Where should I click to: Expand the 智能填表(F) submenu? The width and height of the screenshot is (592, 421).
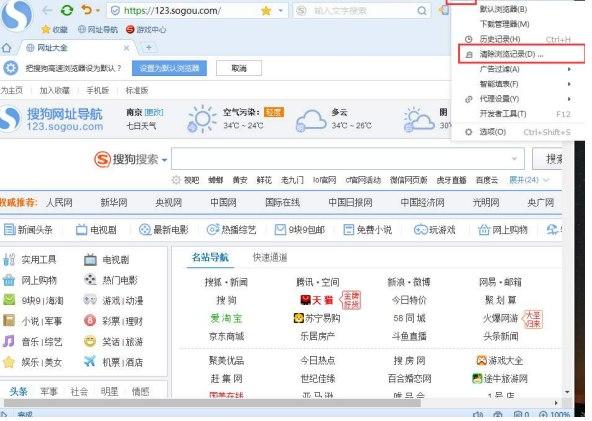(x=569, y=84)
